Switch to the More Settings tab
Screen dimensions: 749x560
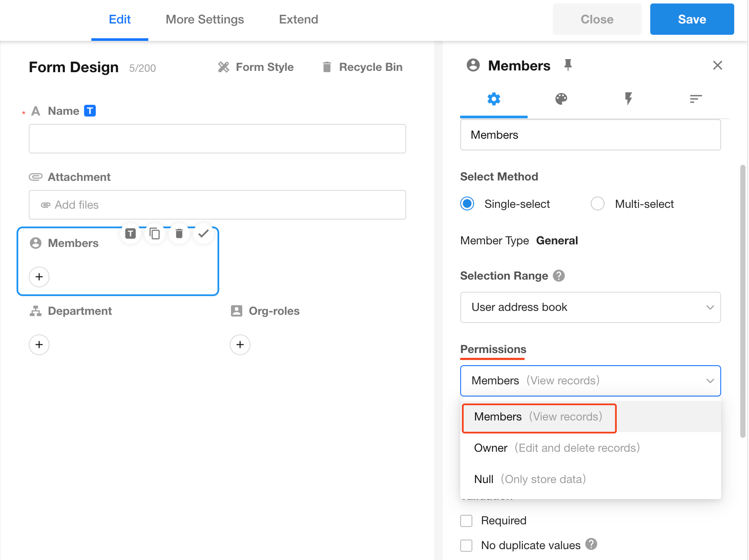point(204,20)
